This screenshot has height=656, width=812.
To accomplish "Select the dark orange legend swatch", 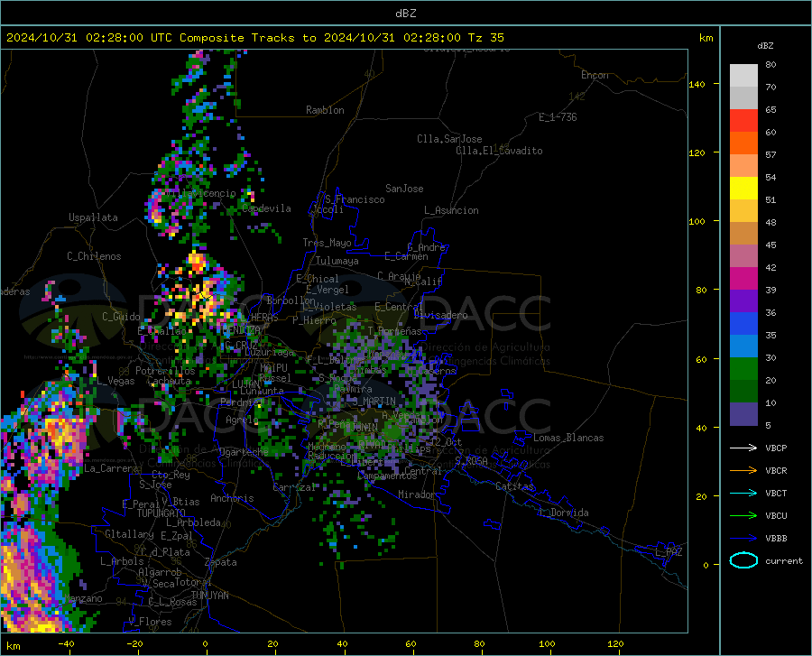I will pyautogui.click(x=743, y=143).
